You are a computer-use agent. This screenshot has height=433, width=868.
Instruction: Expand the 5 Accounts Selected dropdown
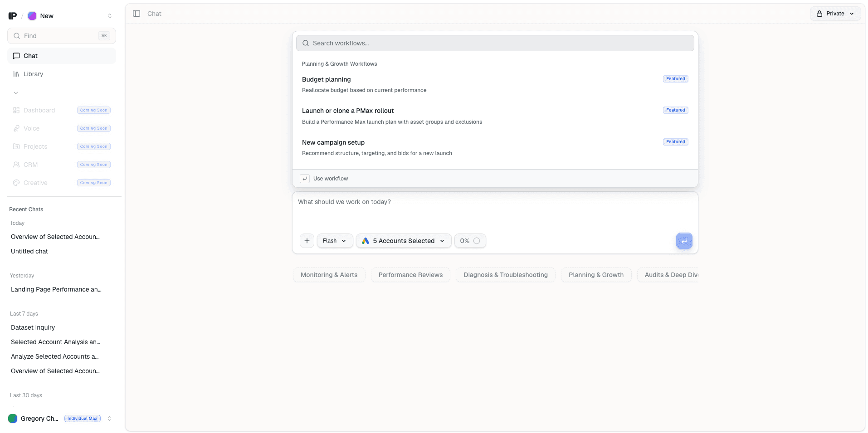coord(404,241)
